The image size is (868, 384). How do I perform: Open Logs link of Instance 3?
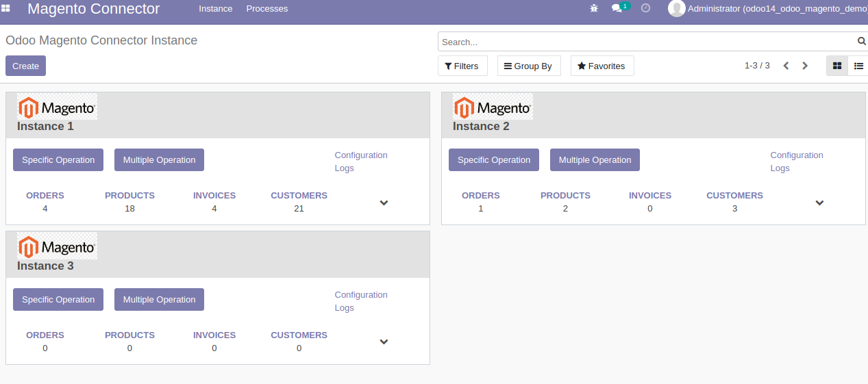click(x=344, y=307)
